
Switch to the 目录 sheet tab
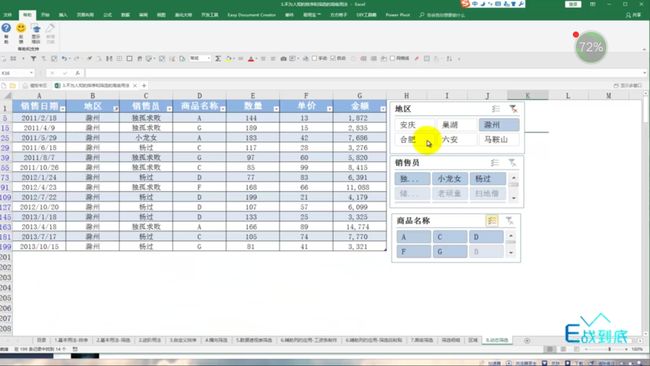click(41, 340)
